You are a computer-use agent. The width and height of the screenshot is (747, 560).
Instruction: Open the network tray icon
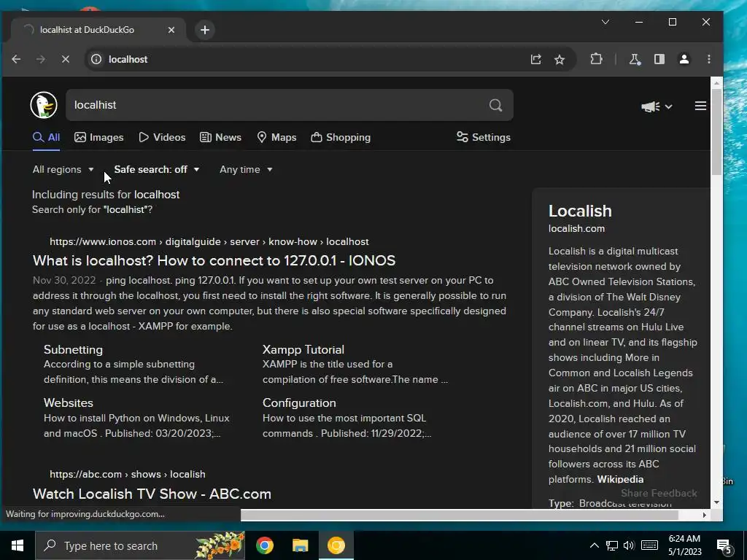tap(612, 545)
